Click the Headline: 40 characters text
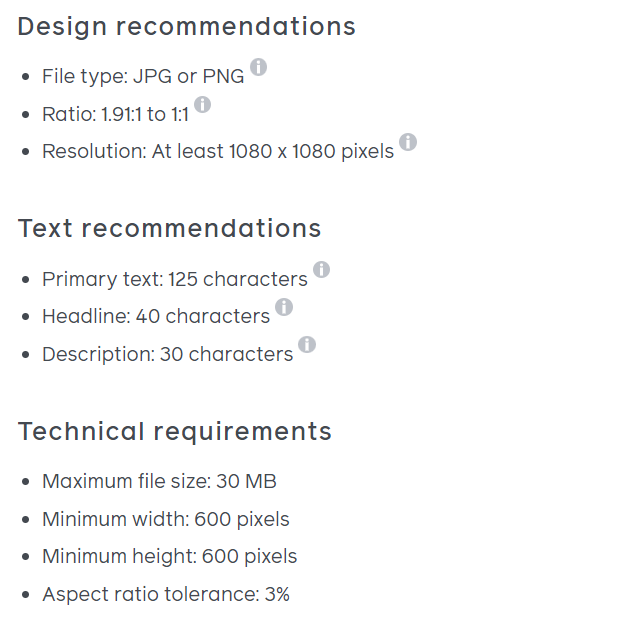Screen dimensions: 638x618 (x=156, y=317)
